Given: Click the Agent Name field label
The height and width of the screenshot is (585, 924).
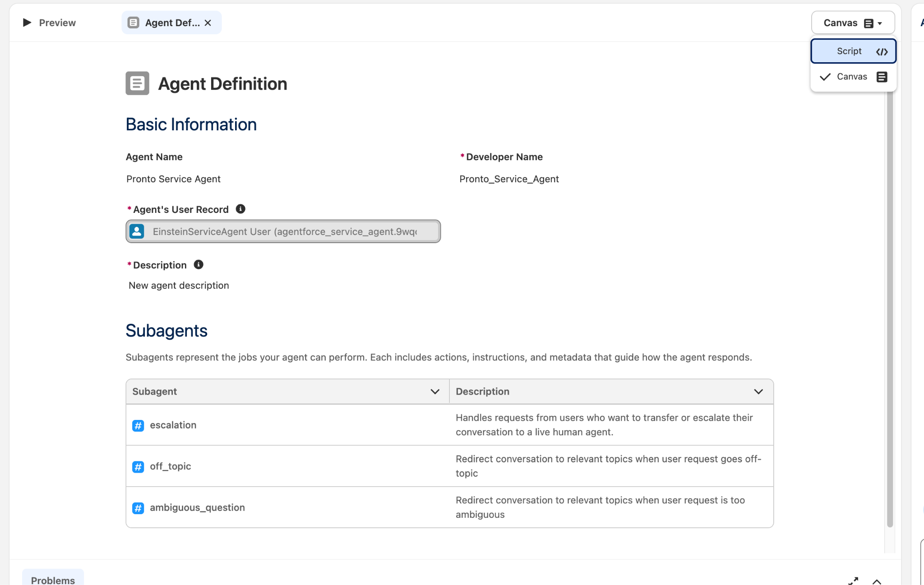Looking at the screenshot, I should pos(154,157).
